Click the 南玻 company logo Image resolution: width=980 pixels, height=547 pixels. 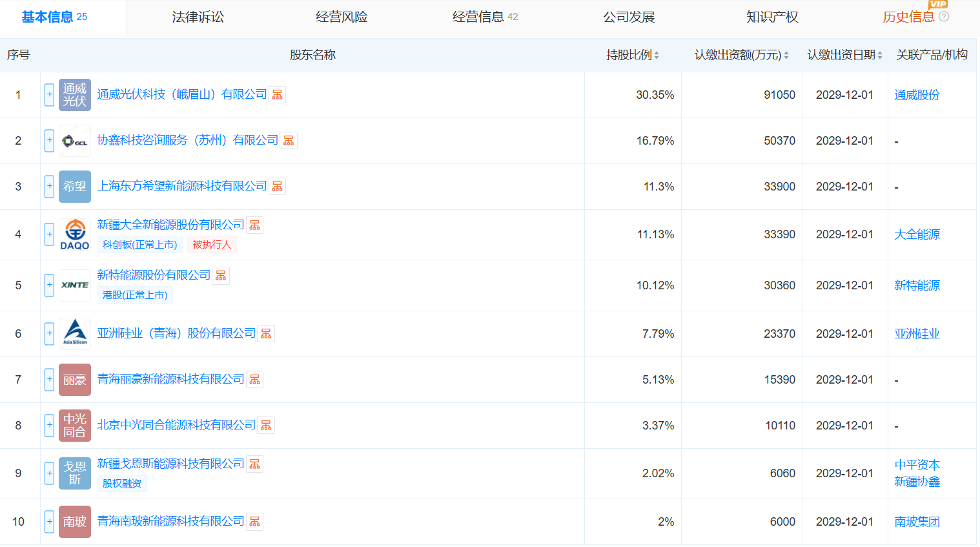[x=75, y=522]
